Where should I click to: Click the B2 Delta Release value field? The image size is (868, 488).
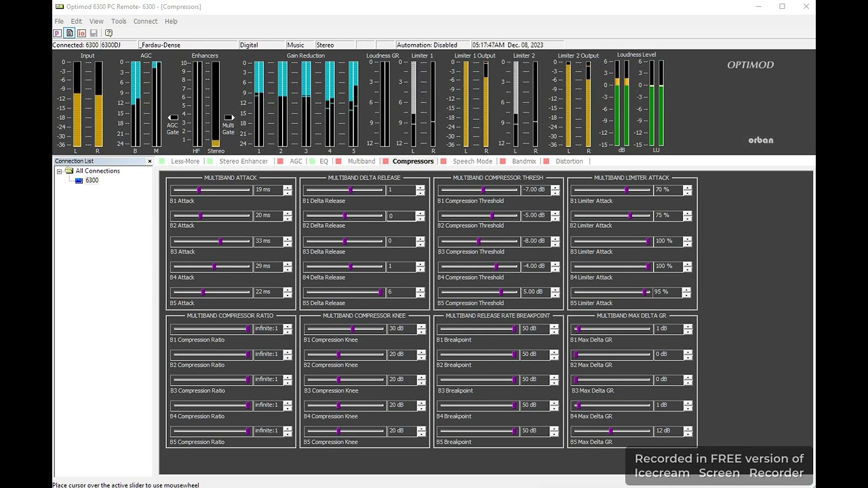click(x=401, y=216)
